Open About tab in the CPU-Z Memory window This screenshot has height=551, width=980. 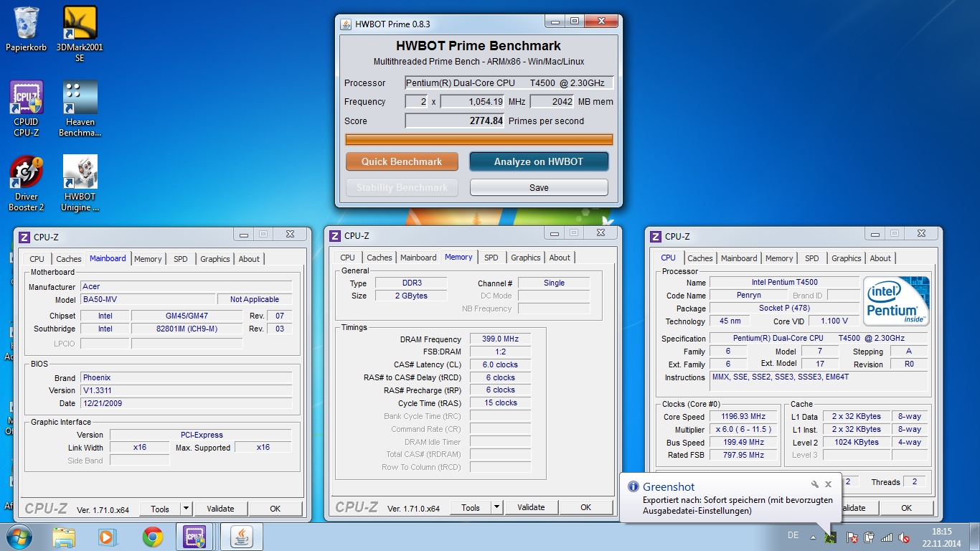[560, 258]
